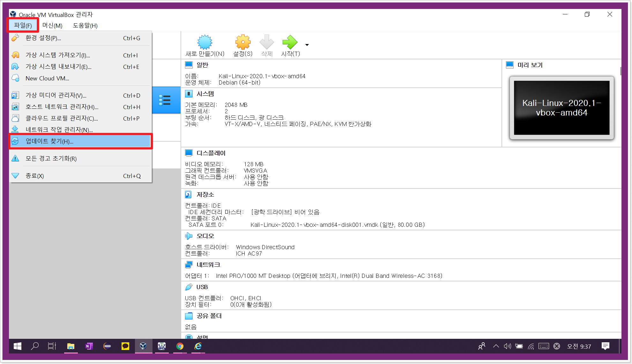
Task: Click the 종료 blue triangle icon
Action: click(x=15, y=176)
